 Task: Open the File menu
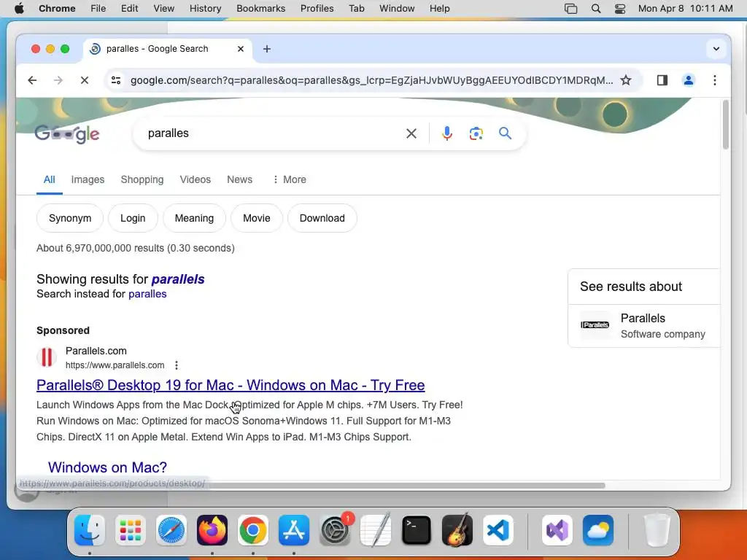(x=98, y=8)
